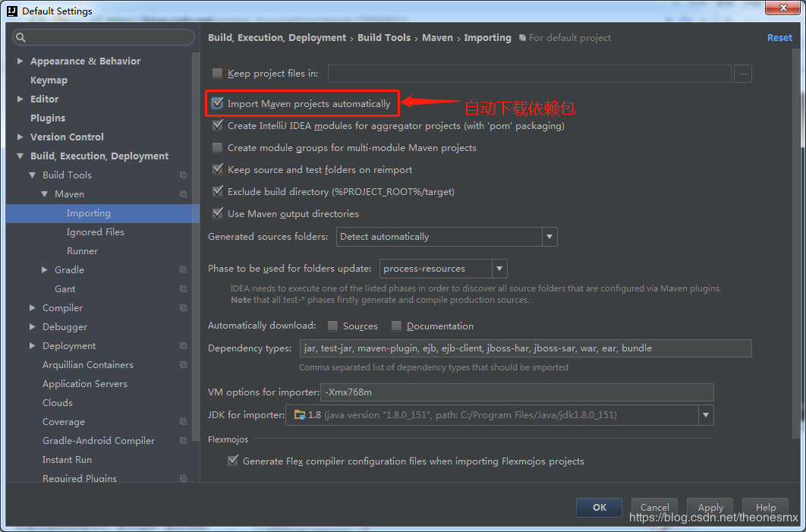The height and width of the screenshot is (532, 806).
Task: Expand the Gradle node
Action: (x=45, y=270)
